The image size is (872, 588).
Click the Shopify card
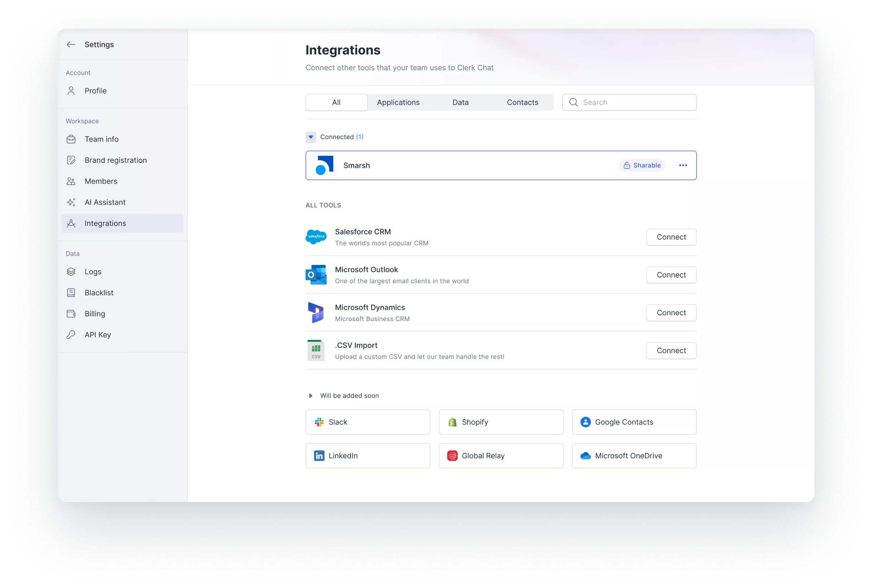tap(501, 422)
